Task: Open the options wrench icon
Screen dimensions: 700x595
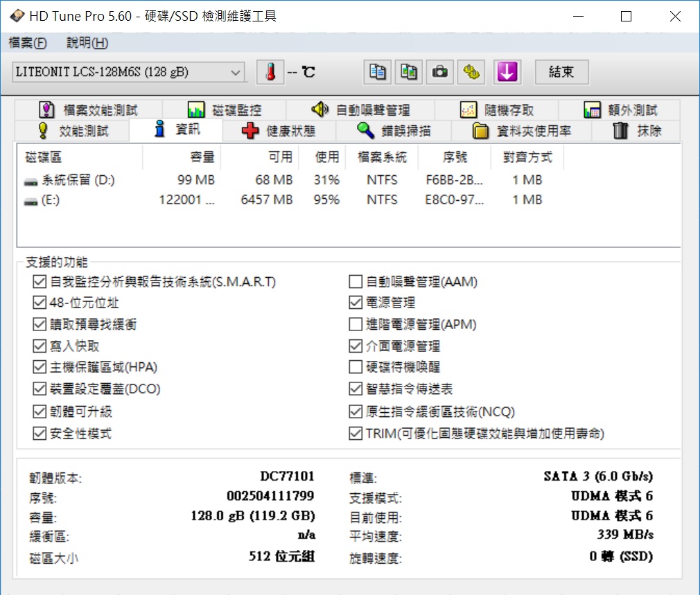Action: point(471,72)
